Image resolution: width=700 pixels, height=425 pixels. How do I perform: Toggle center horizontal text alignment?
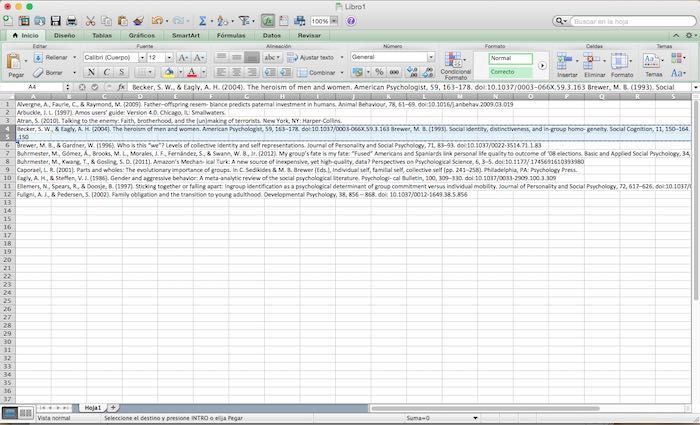click(x=237, y=72)
